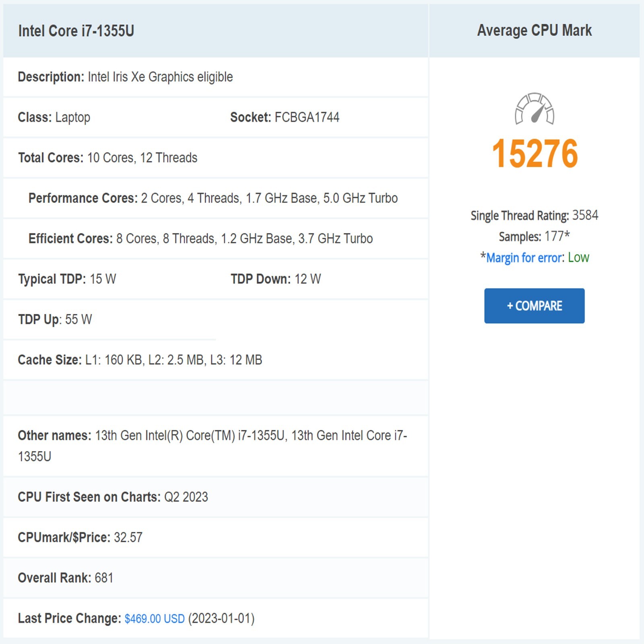This screenshot has height=644, width=644.
Task: Open the Margin for error link
Action: tap(524, 258)
